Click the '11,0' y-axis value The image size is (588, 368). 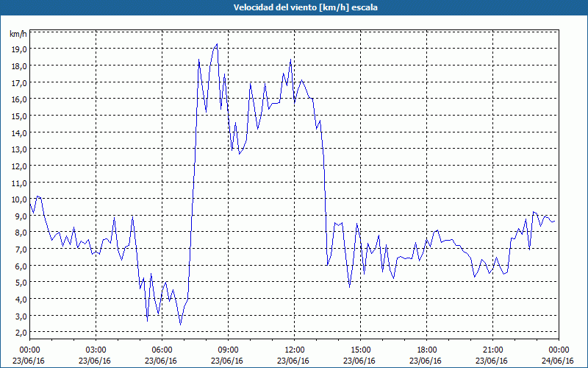(18, 183)
